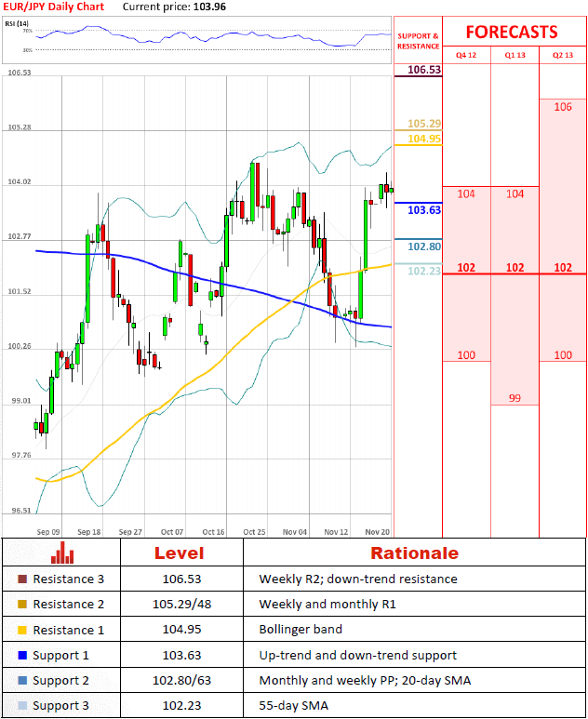Click the Nov 20 date on time axis

[376, 532]
